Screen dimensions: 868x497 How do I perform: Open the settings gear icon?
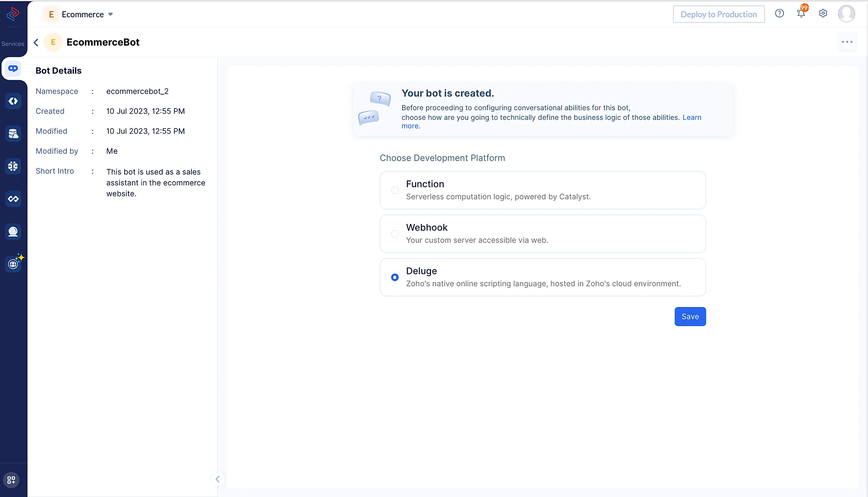[823, 13]
